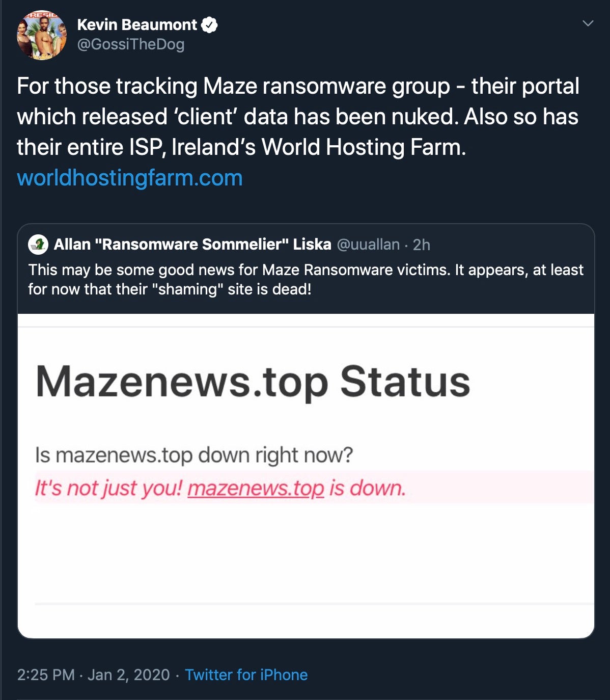Viewport: 610px width, 700px height.
Task: Click the 2:25 PM tweet time
Action: [46, 675]
